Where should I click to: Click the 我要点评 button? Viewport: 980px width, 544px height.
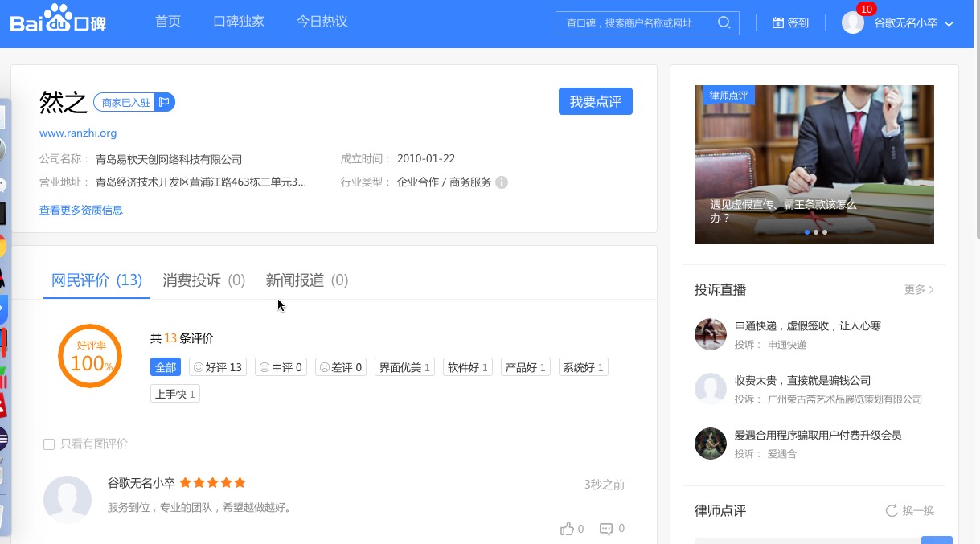click(596, 101)
